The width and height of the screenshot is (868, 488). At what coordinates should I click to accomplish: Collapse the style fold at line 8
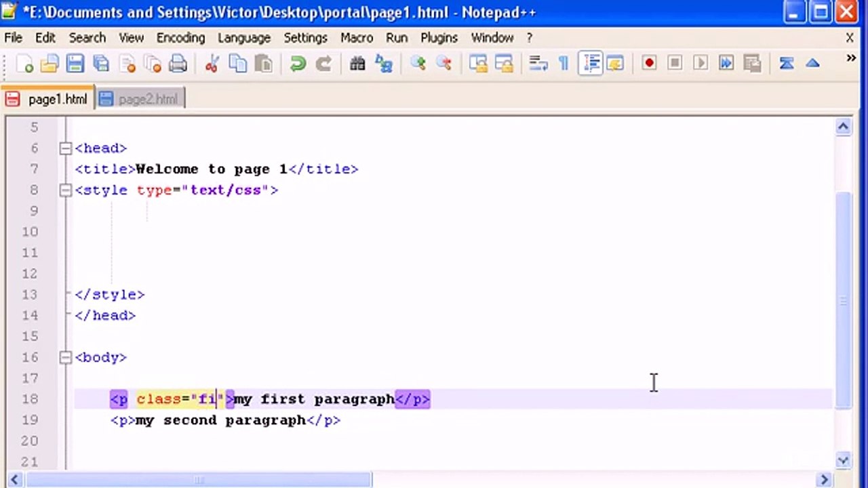[65, 190]
